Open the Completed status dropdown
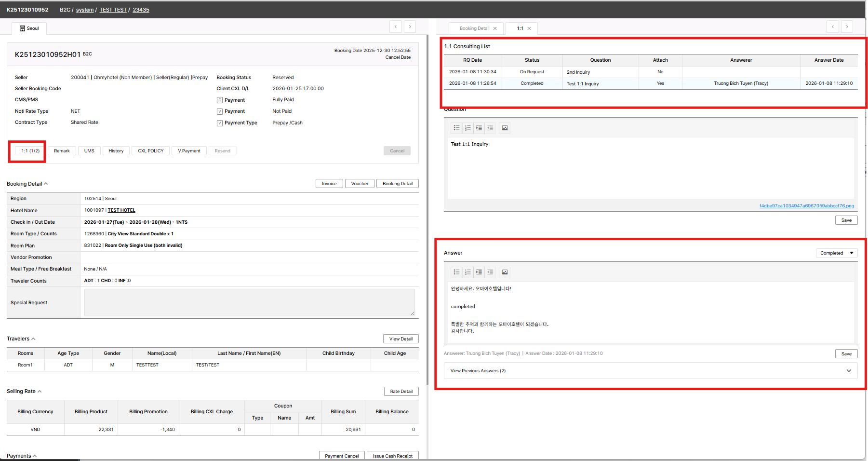The image size is (868, 461). (836, 253)
